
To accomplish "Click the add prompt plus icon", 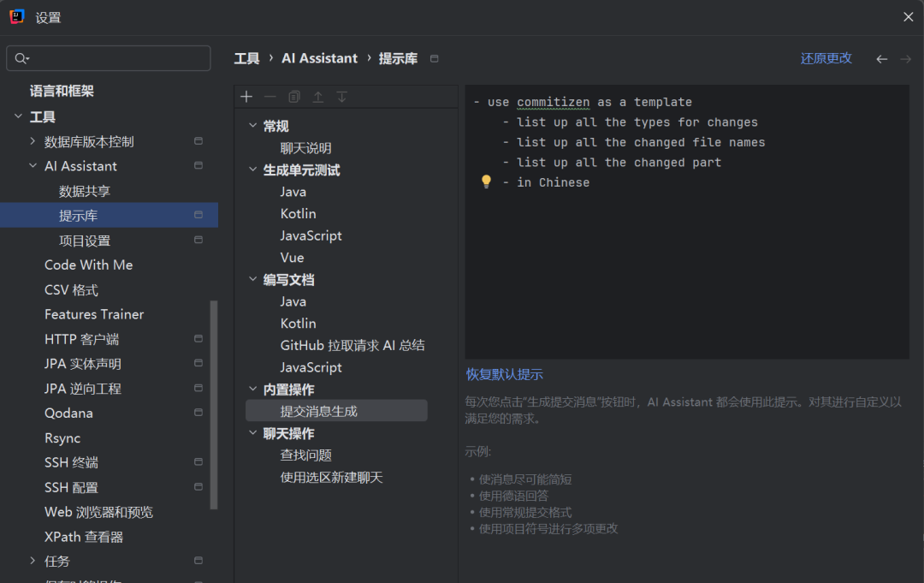I will coord(246,97).
